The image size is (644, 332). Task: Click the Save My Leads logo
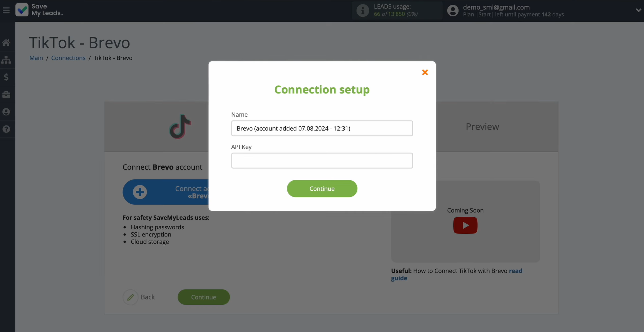tap(39, 10)
